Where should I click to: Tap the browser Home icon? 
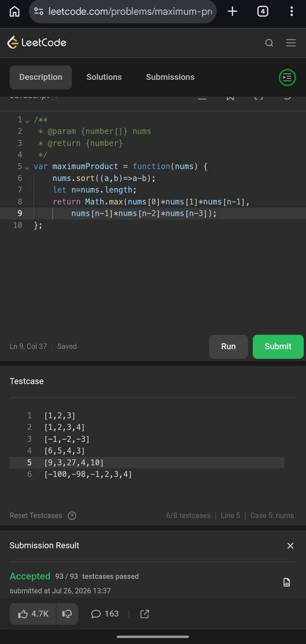[x=14, y=11]
